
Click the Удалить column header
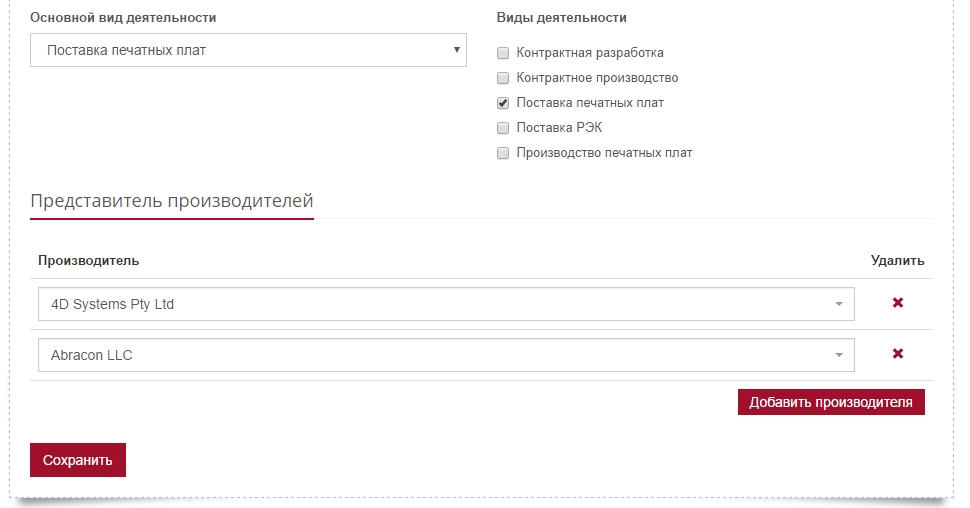click(898, 260)
